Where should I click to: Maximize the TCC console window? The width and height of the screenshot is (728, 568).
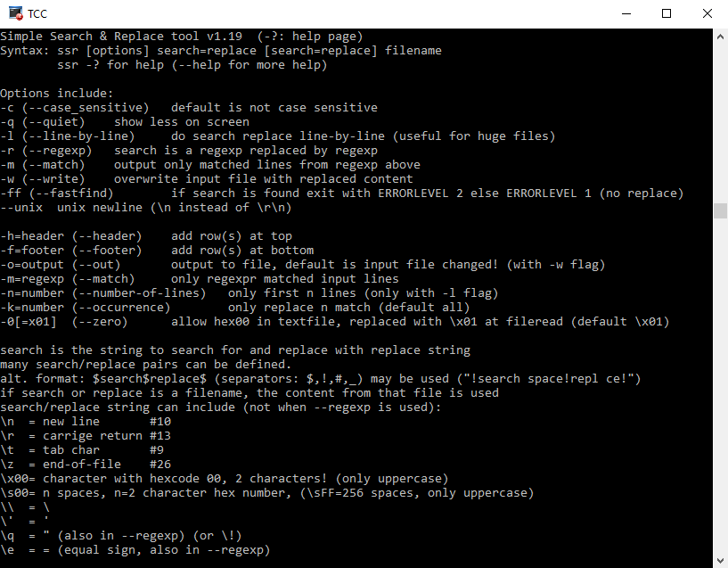667,14
